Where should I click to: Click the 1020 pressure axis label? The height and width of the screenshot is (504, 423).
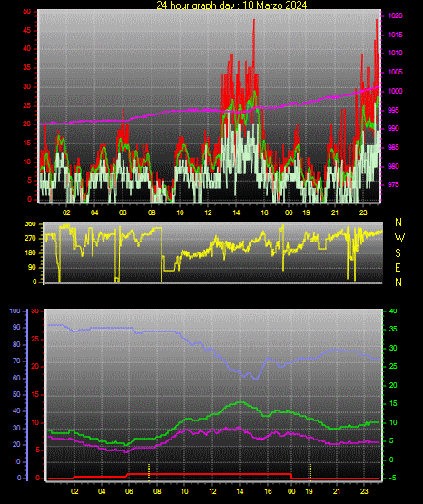point(395,15)
